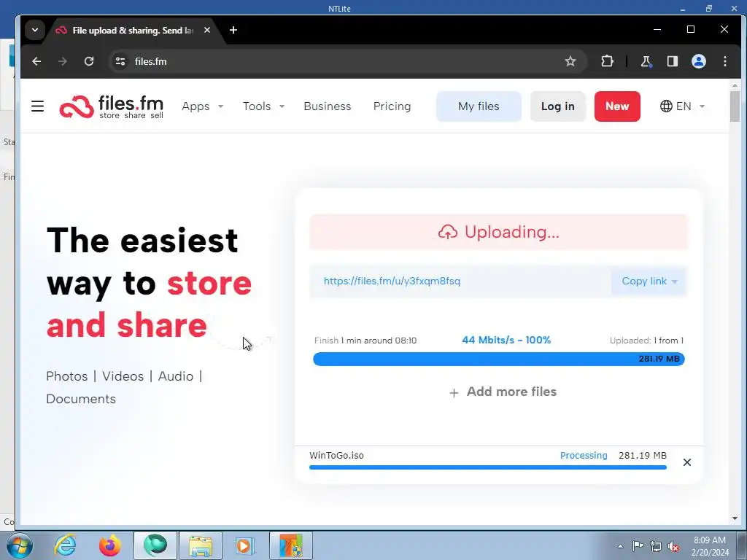The width and height of the screenshot is (747, 560).
Task: Click the page vertical scrollbar thumb
Action: (x=735, y=106)
